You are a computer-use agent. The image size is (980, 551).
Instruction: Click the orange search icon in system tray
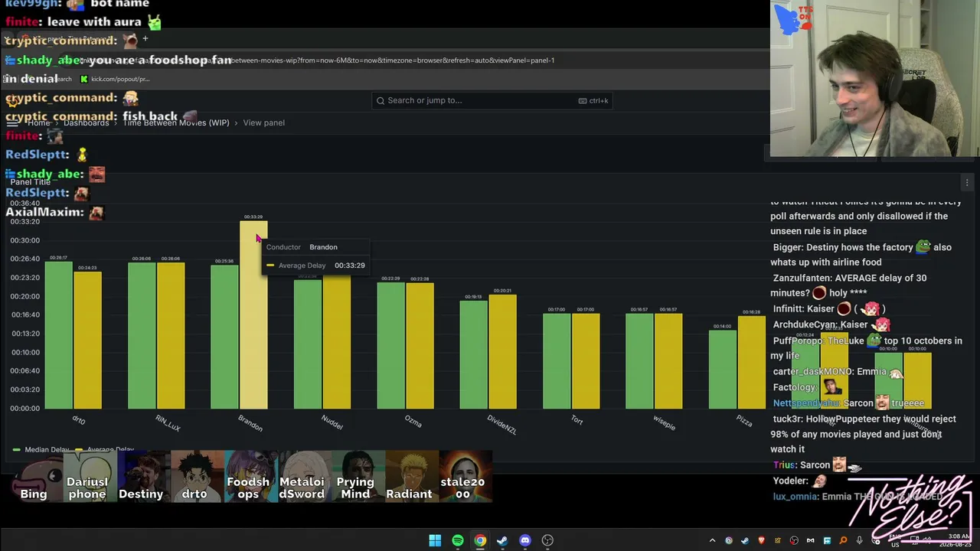click(843, 541)
